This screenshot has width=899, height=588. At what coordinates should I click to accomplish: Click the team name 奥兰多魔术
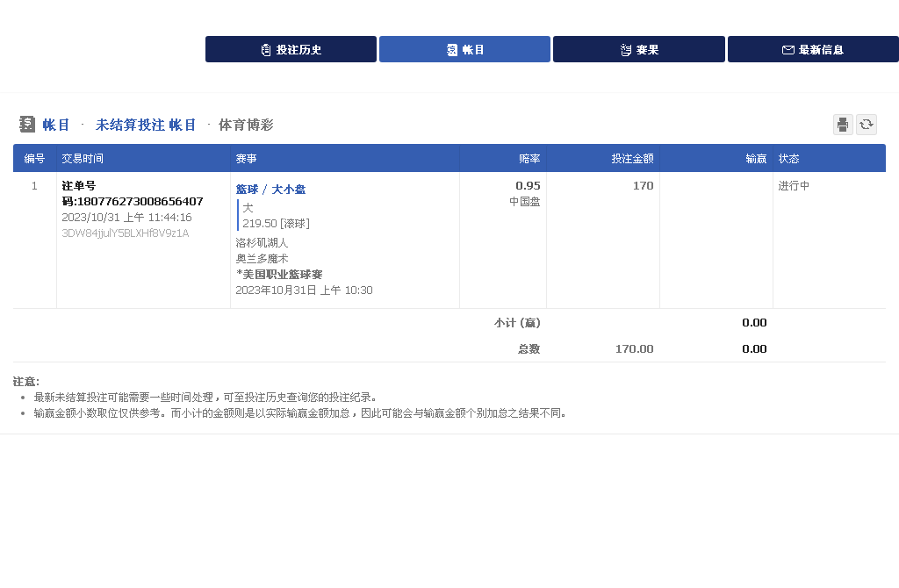[262, 259]
